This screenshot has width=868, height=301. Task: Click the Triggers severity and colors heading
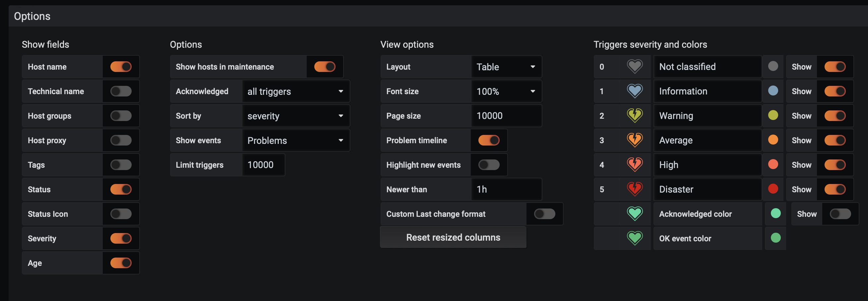650,44
